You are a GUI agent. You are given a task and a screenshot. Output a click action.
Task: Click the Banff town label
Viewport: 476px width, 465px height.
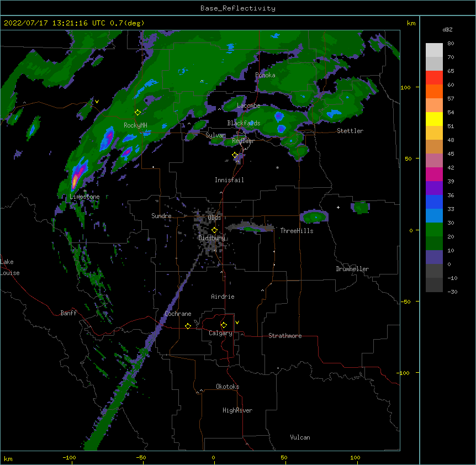[x=68, y=313]
